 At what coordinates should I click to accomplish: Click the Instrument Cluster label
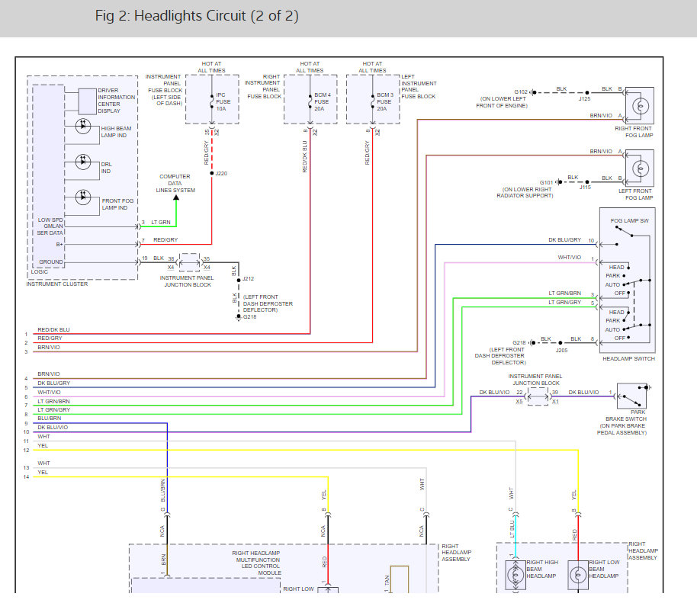click(57, 284)
